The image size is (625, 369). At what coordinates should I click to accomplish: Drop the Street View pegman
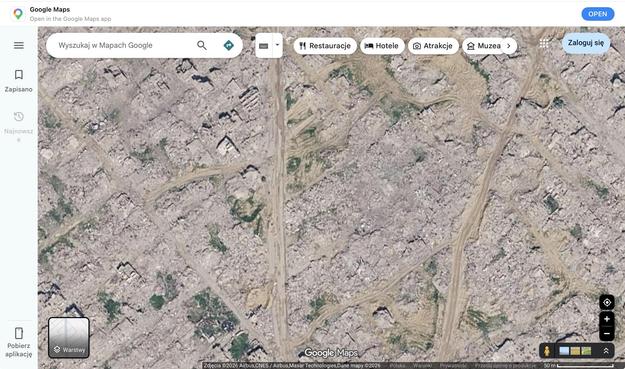(x=547, y=351)
